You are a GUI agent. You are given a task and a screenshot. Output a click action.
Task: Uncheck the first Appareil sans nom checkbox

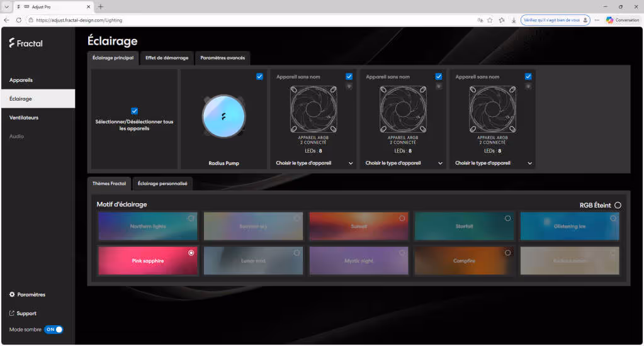tap(349, 76)
